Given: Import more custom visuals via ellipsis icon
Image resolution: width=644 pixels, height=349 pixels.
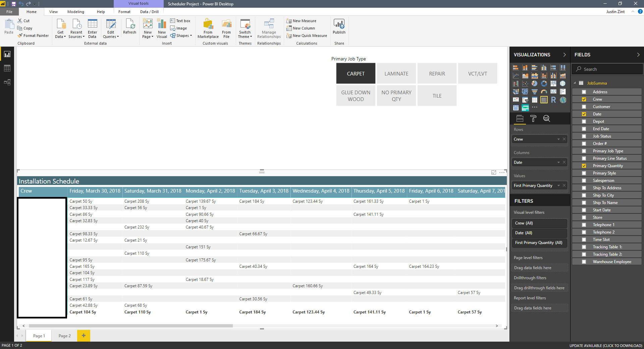Looking at the screenshot, I should 534,107.
